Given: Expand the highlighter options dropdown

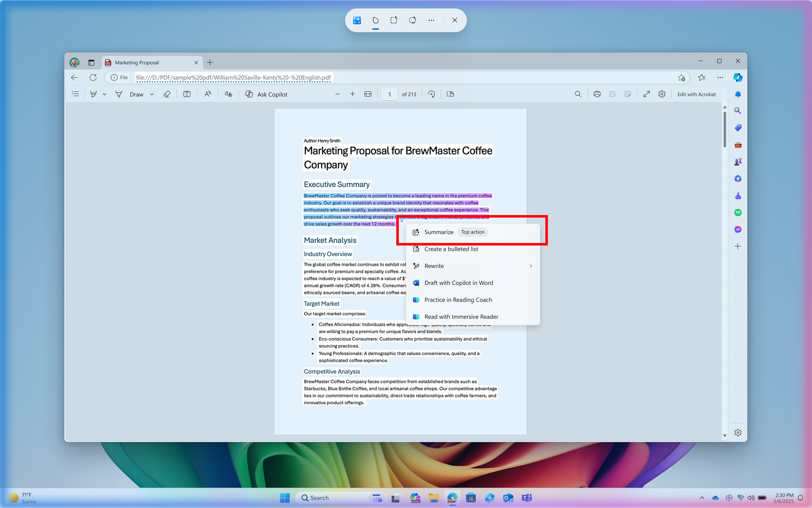Looking at the screenshot, I should [104, 94].
